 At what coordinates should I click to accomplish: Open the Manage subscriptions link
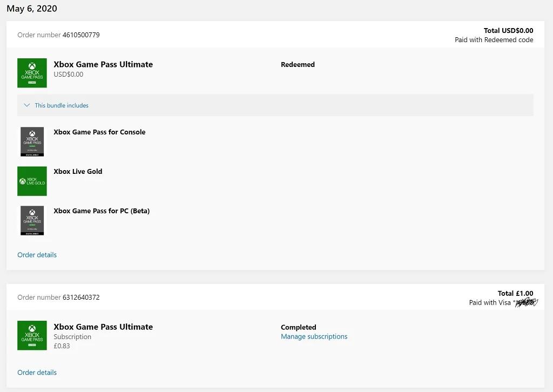314,336
